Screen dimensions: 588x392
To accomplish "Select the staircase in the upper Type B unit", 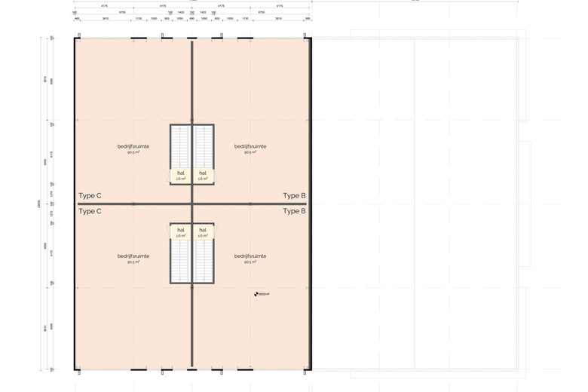I will tap(204, 147).
